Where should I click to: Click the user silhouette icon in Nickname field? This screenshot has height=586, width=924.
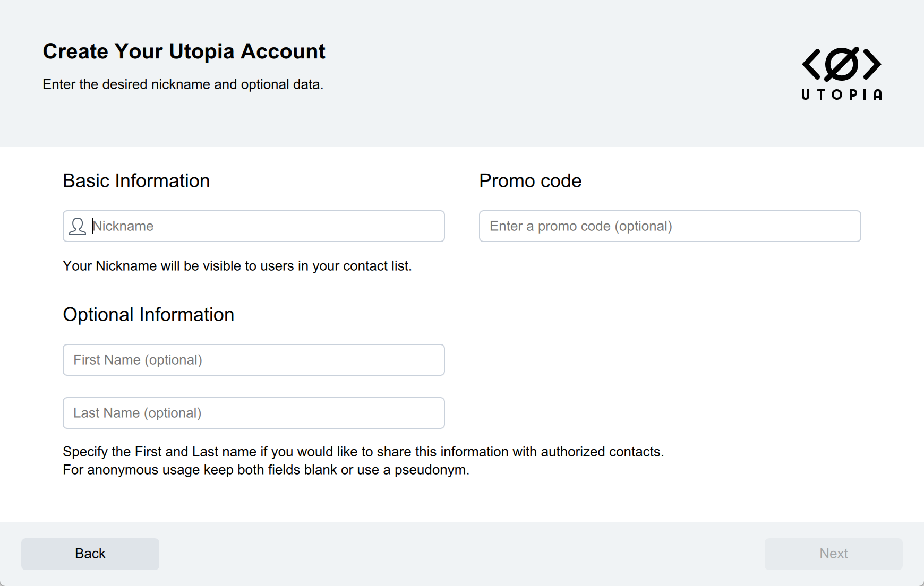78,226
